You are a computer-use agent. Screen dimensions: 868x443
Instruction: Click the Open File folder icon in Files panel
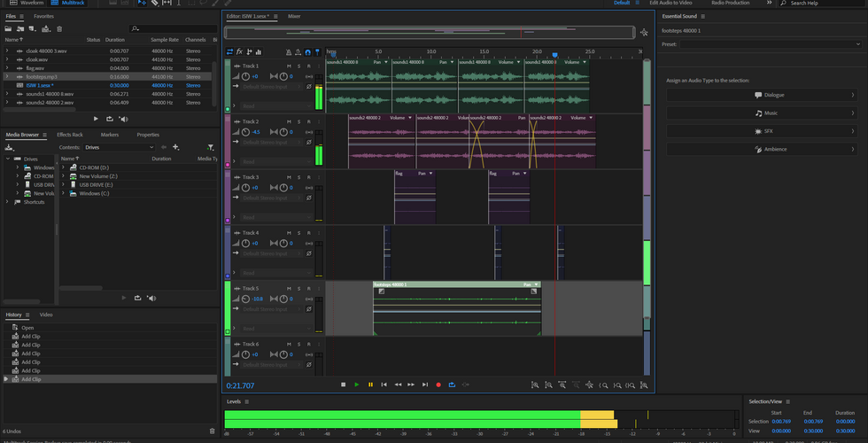point(8,28)
